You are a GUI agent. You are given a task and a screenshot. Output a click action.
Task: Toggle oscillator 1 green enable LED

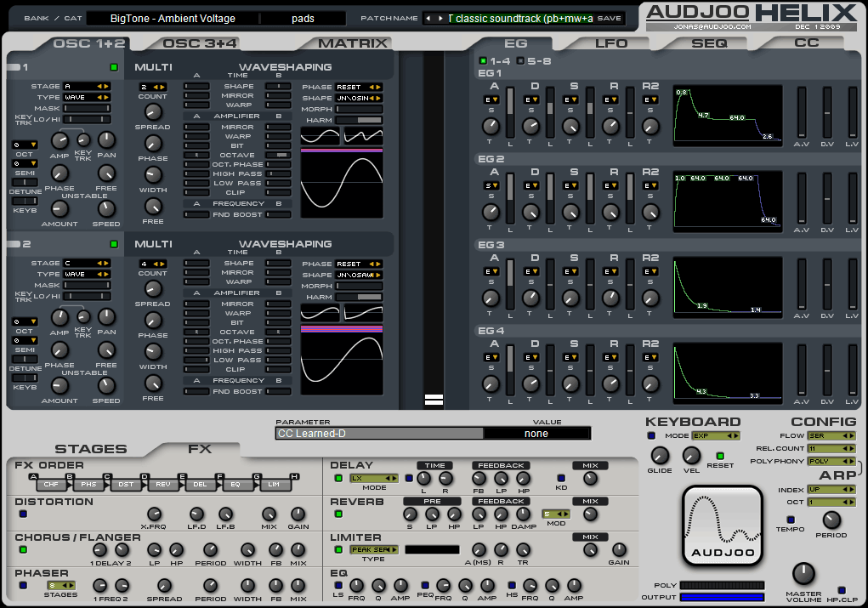114,67
